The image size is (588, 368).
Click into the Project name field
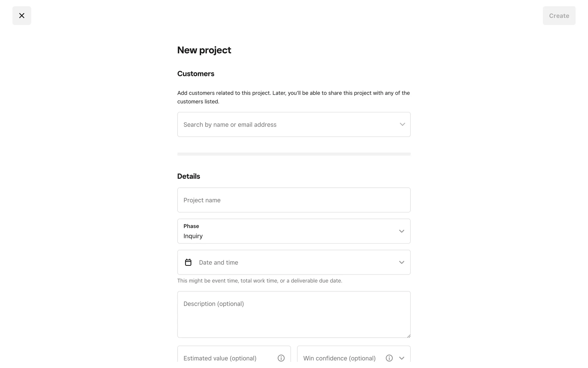pyautogui.click(x=293, y=200)
